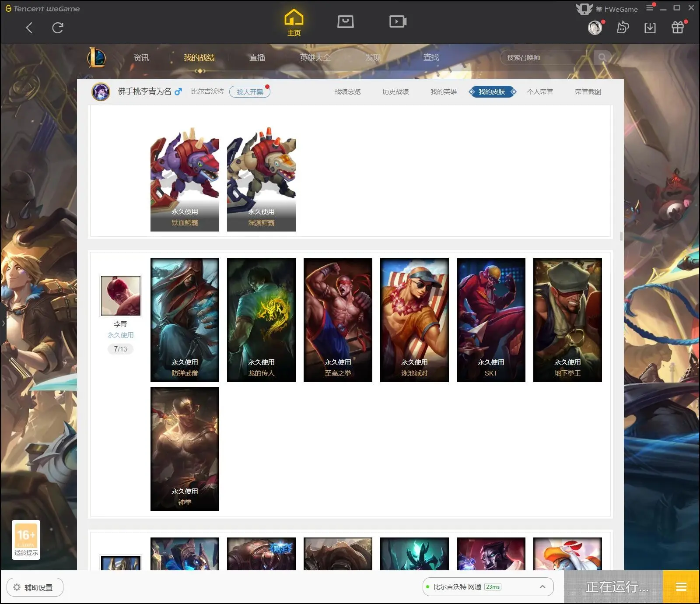Image resolution: width=700 pixels, height=604 pixels.
Task: Click the 比尔吉沃特 server name text
Action: point(207,91)
